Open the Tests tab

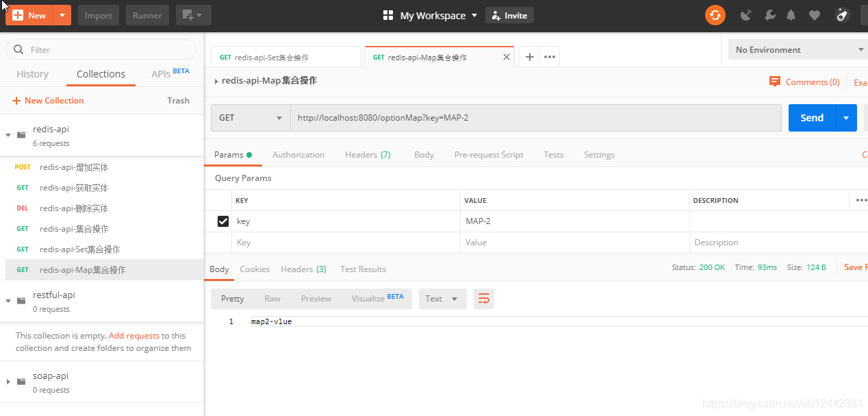pyautogui.click(x=553, y=154)
